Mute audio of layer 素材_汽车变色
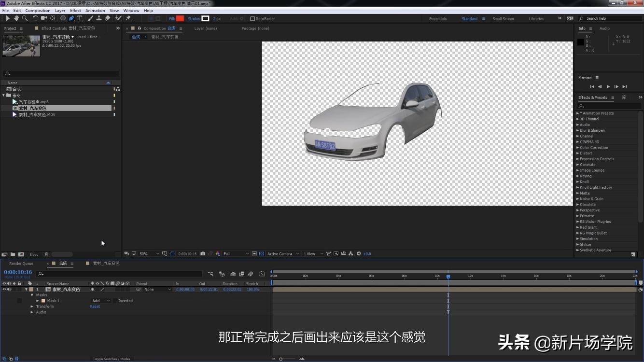Screen dimensions: 644x362 coord(9,289)
